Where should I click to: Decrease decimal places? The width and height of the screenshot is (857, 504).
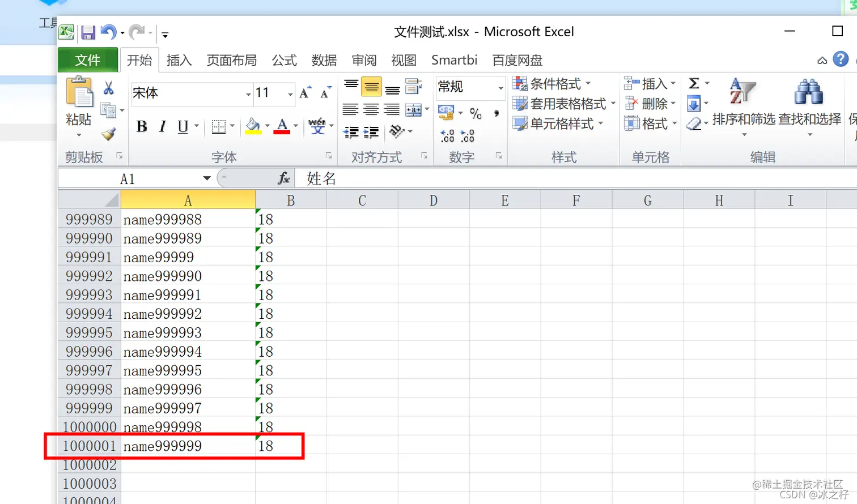click(468, 135)
